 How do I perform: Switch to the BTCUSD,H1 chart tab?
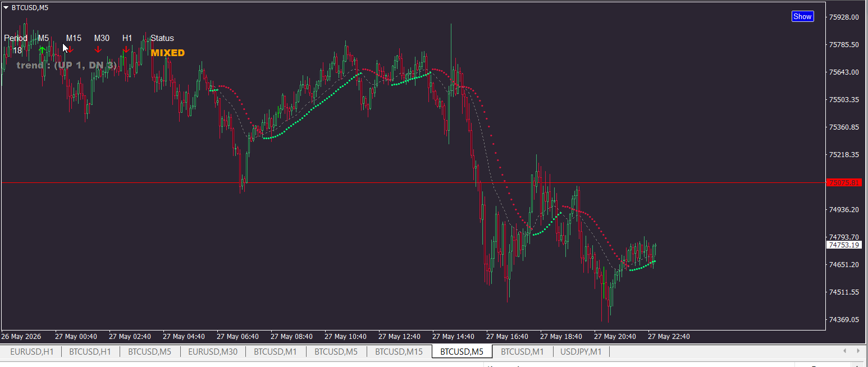[x=90, y=352]
